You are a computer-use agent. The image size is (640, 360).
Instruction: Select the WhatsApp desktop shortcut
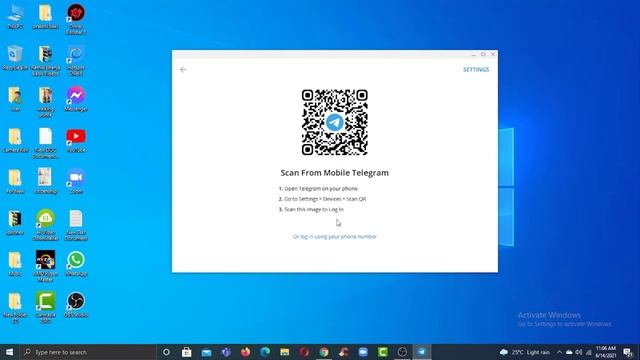click(x=76, y=264)
